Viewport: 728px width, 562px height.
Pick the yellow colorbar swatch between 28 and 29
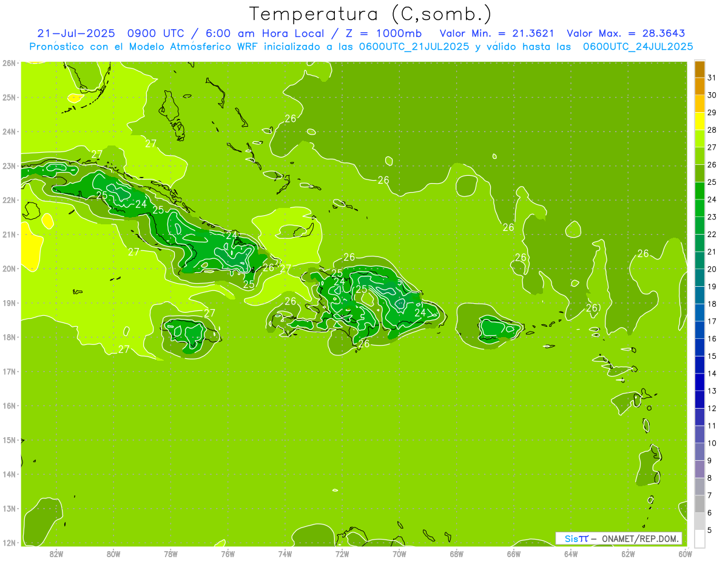pyautogui.click(x=699, y=121)
